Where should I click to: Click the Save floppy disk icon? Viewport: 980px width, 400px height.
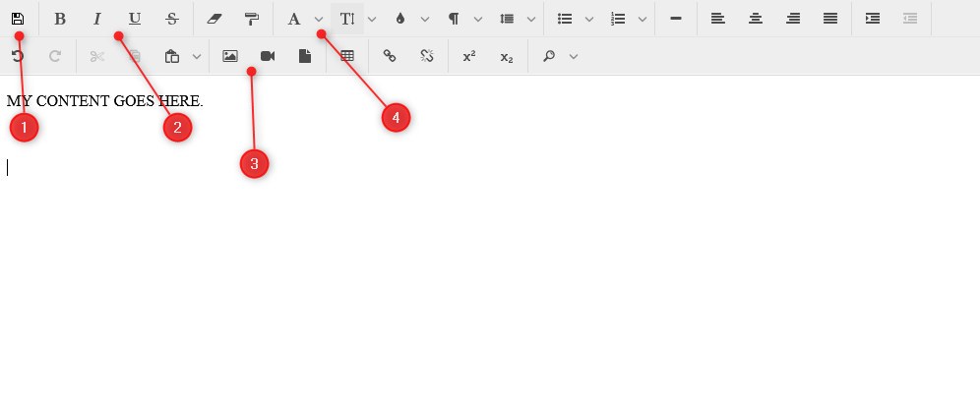click(18, 19)
